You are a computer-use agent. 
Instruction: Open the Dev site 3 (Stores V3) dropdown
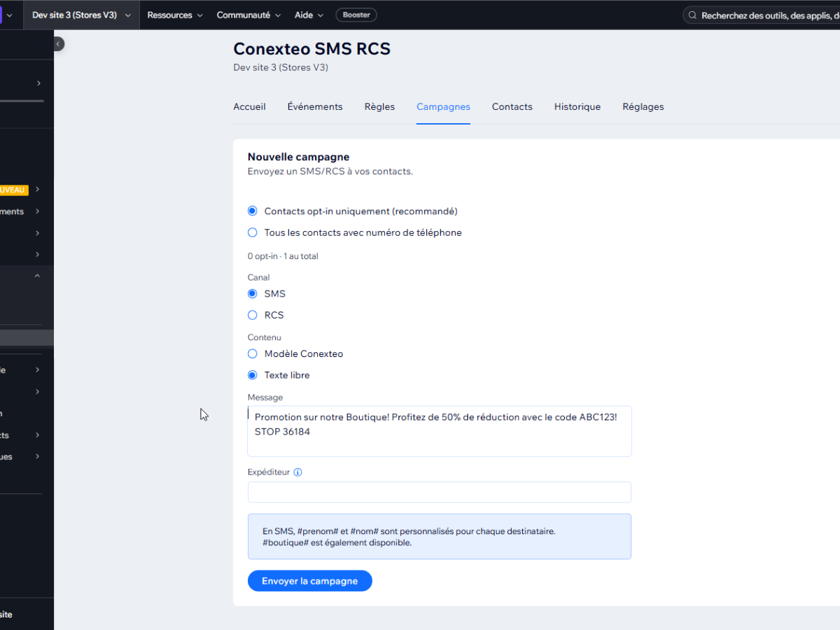point(81,15)
